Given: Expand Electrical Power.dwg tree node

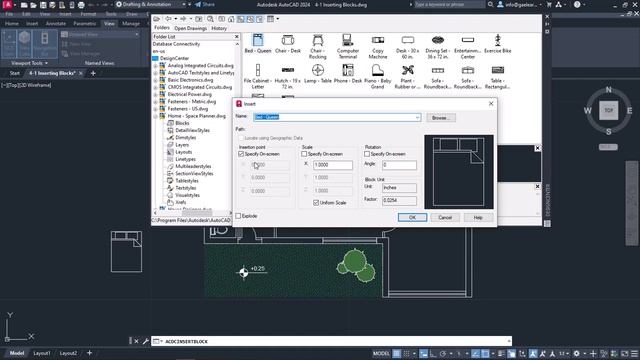Looking at the screenshot, I should point(156,94).
